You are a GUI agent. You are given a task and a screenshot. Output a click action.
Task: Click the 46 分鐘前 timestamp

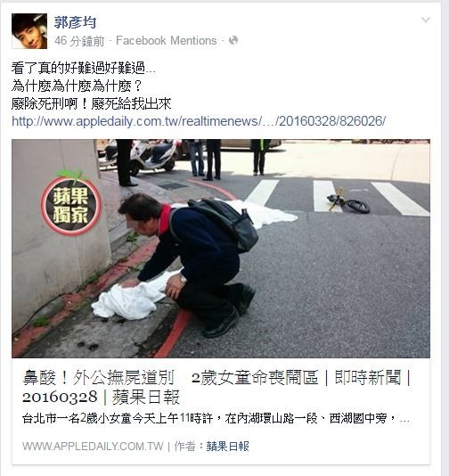(79, 41)
